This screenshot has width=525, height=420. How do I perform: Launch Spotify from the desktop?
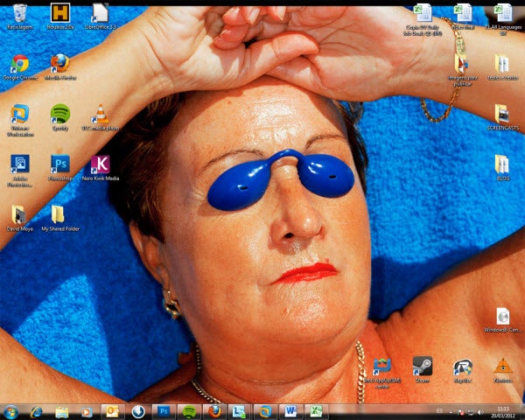click(59, 114)
